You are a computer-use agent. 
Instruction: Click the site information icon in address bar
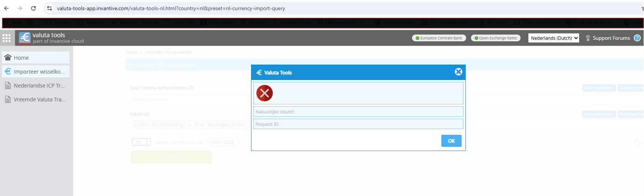(x=50, y=8)
